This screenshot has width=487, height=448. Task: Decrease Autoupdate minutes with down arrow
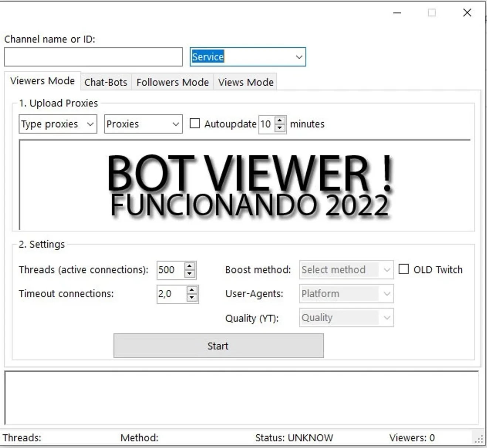[x=280, y=128]
